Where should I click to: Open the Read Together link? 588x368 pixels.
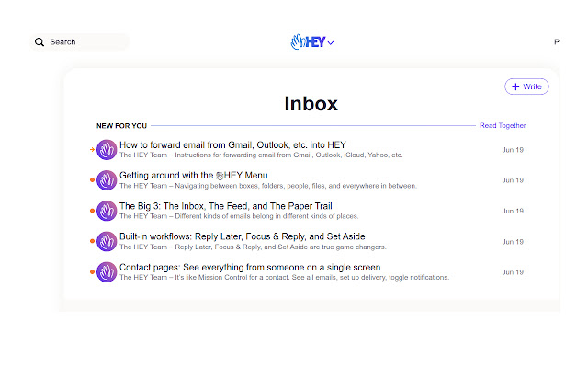coord(503,125)
